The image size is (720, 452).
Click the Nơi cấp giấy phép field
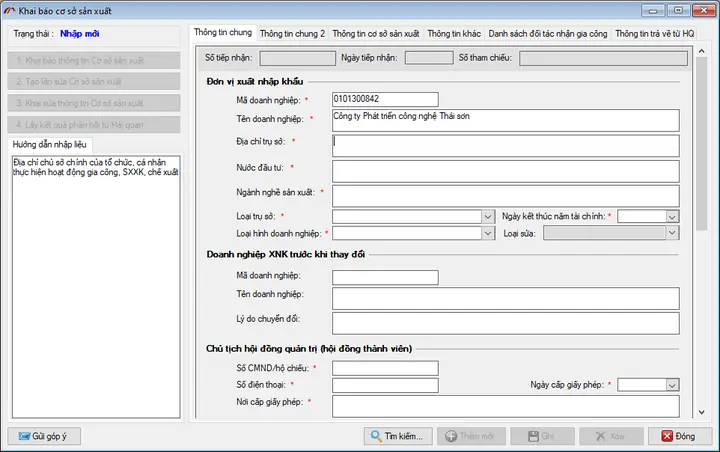[506, 406]
